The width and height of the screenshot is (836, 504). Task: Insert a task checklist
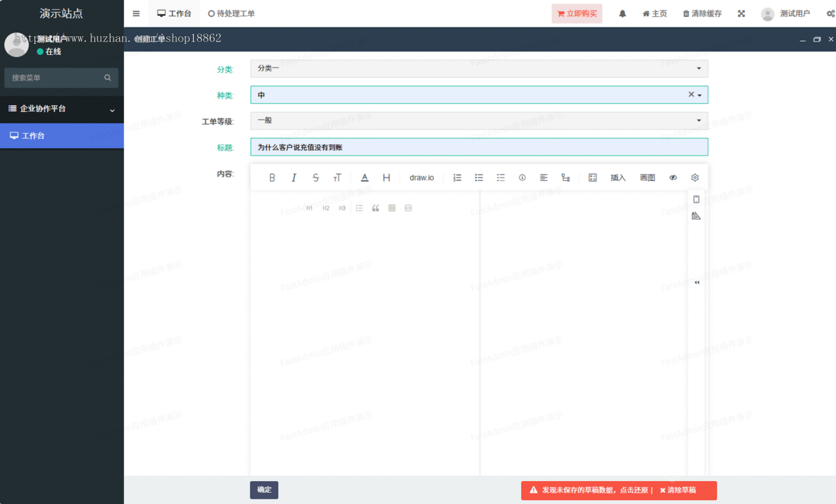[x=500, y=178]
